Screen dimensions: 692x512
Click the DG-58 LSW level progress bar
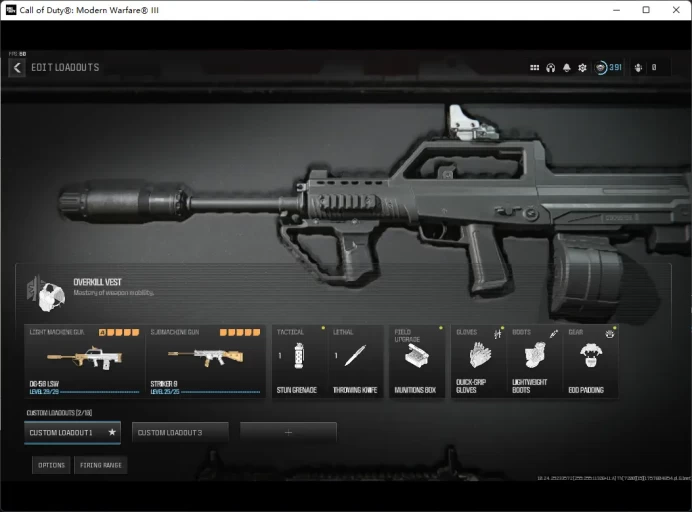(x=99, y=392)
